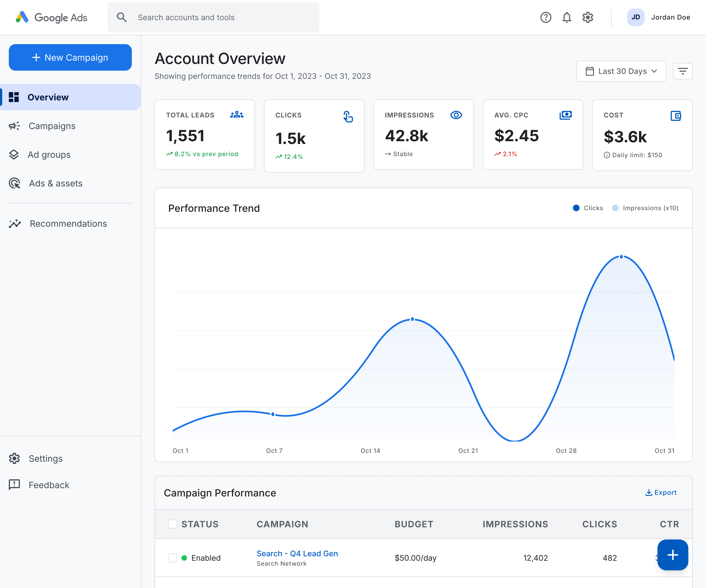Open the settings gear in top bar
The image size is (706, 588).
pos(588,17)
